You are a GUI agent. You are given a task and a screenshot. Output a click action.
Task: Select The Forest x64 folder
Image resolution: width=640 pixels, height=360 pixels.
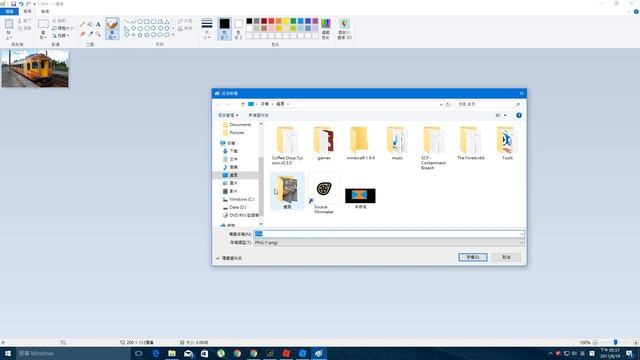471,144
